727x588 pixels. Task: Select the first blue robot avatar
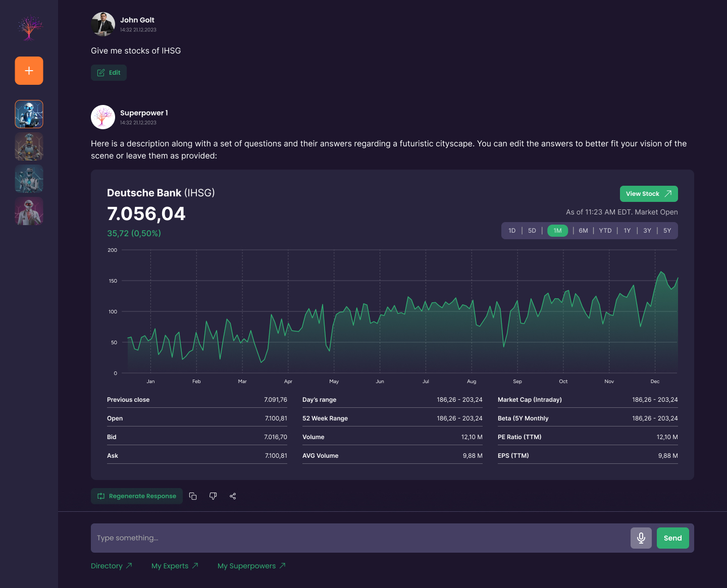29,114
